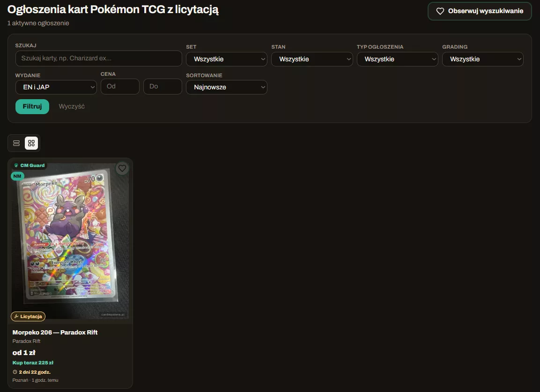Click Poznań · 1 godz. temu location text
This screenshot has height=392, width=540.
click(x=36, y=380)
